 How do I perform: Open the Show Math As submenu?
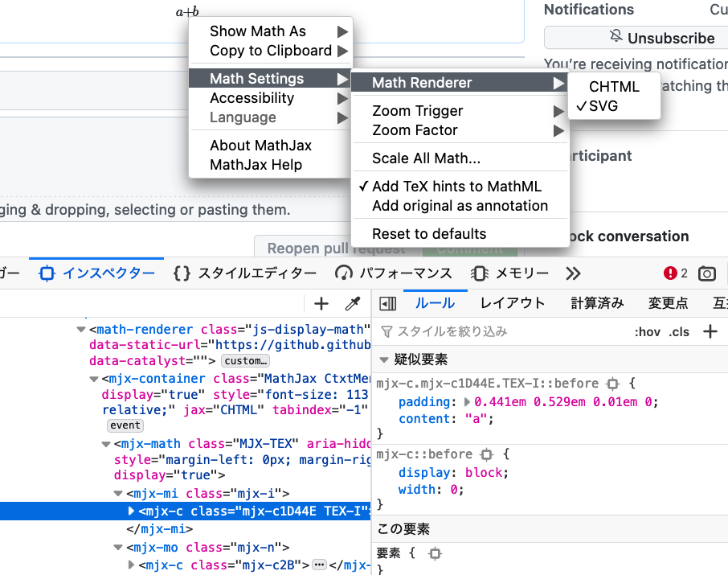271,31
